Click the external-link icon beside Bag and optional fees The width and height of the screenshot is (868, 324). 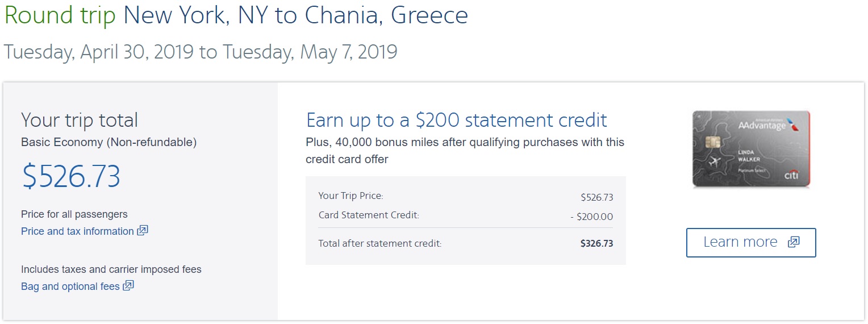[128, 286]
